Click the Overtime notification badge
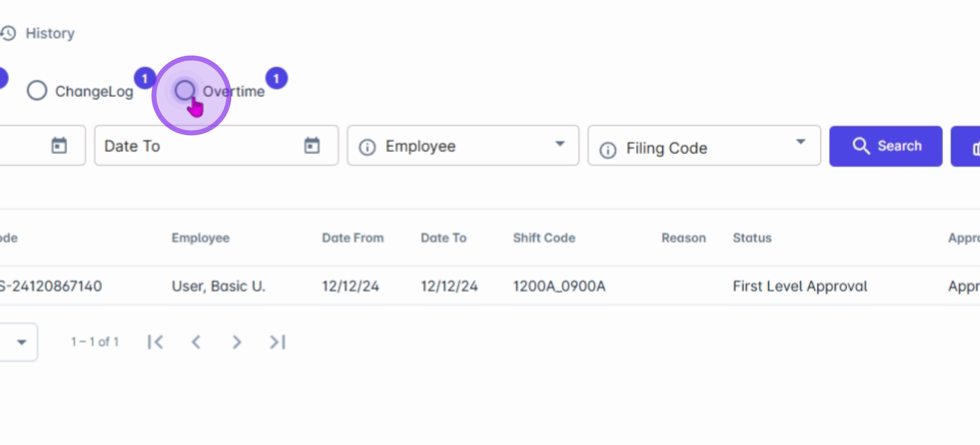980x445 pixels. (x=276, y=78)
